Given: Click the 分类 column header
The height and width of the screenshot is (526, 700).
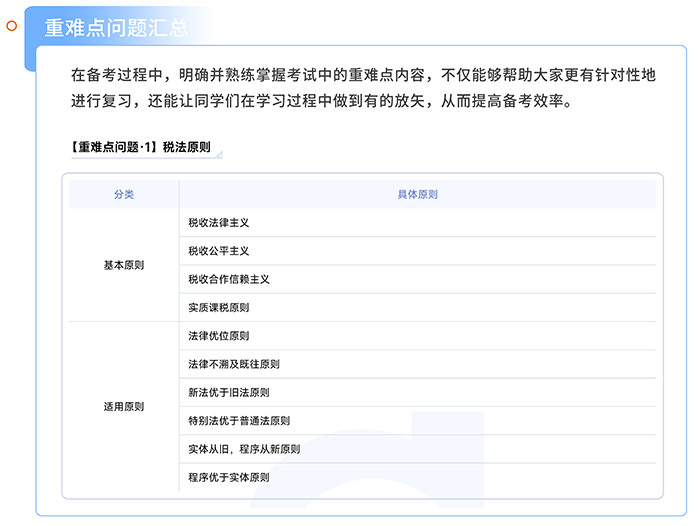Looking at the screenshot, I should (123, 194).
